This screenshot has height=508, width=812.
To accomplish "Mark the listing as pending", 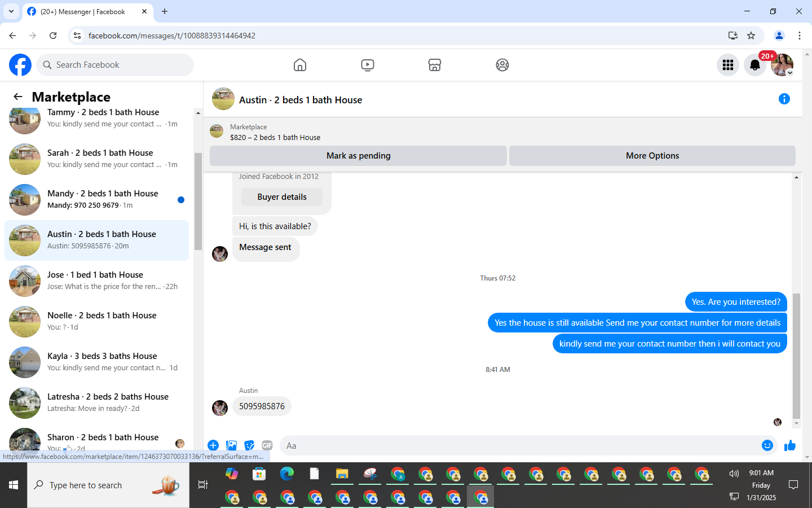I will point(358,156).
